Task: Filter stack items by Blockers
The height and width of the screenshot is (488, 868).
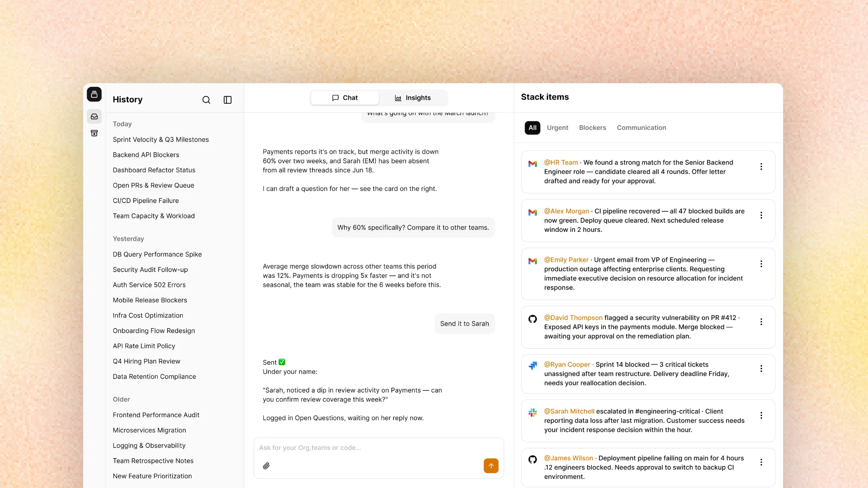Action: pyautogui.click(x=592, y=128)
